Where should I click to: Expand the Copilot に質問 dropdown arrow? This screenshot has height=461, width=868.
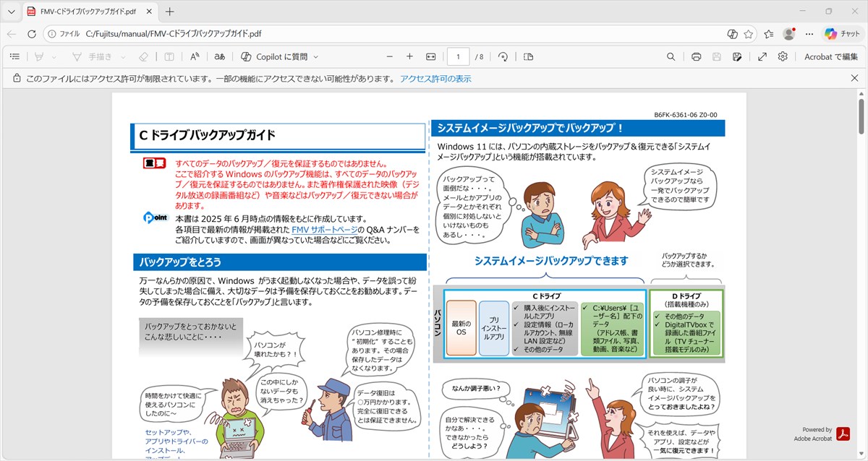pos(316,56)
